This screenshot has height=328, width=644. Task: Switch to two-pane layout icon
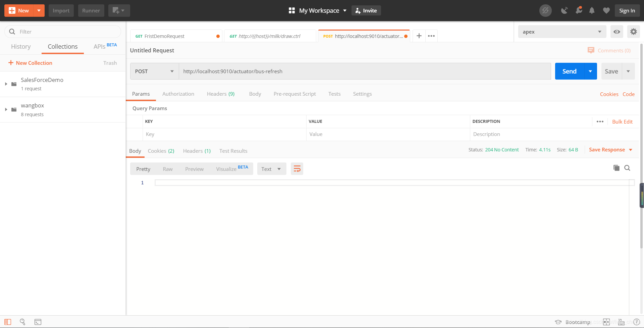[x=606, y=322]
